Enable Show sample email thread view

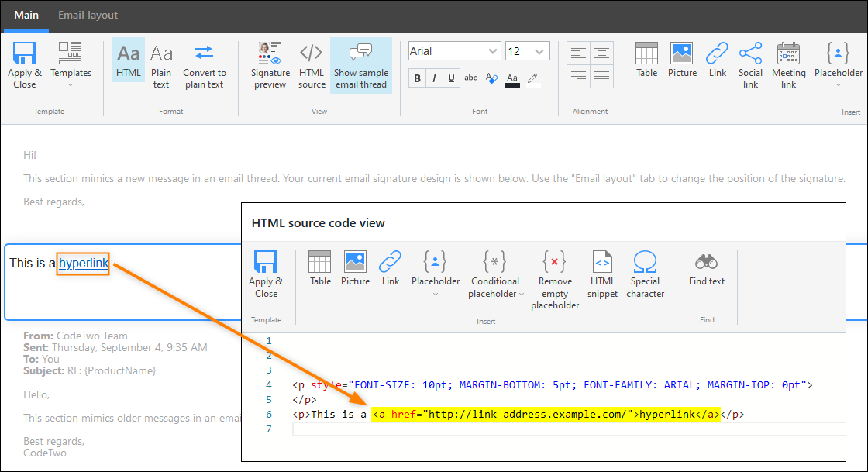point(360,65)
